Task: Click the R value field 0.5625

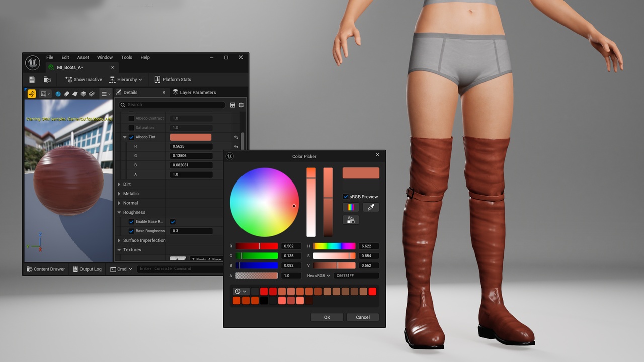Action: (191, 146)
